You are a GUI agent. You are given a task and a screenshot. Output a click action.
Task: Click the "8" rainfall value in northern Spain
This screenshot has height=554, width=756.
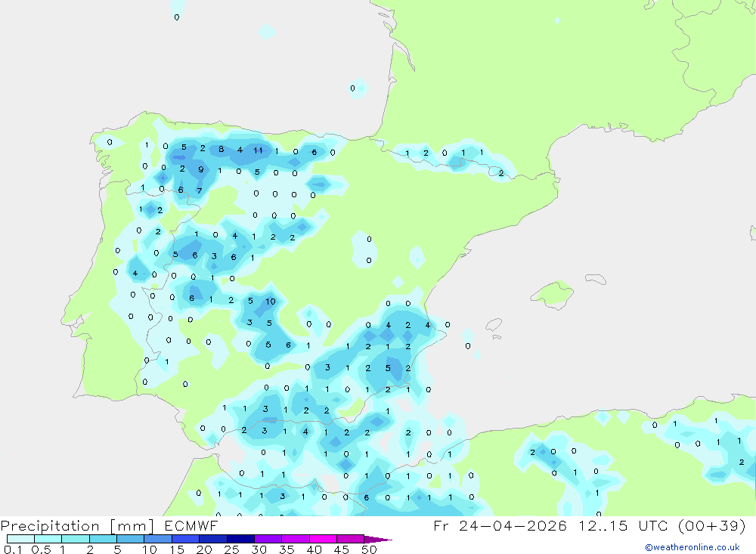click(221, 149)
